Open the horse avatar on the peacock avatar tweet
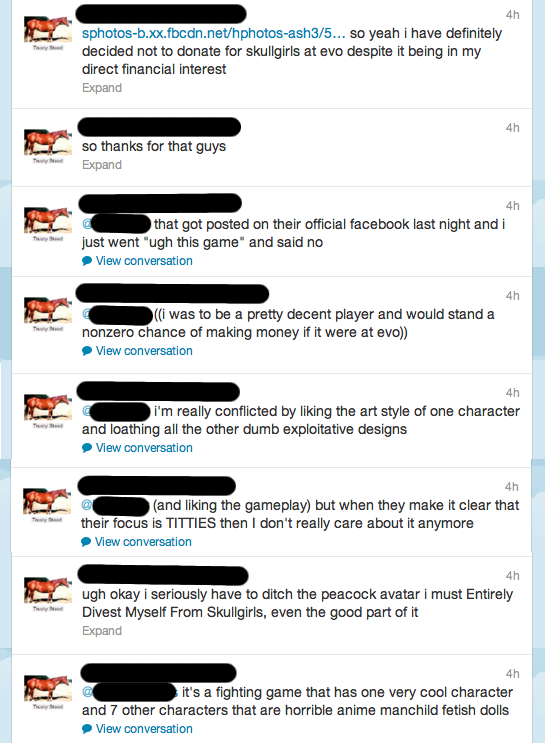The image size is (545, 744). click(48, 594)
